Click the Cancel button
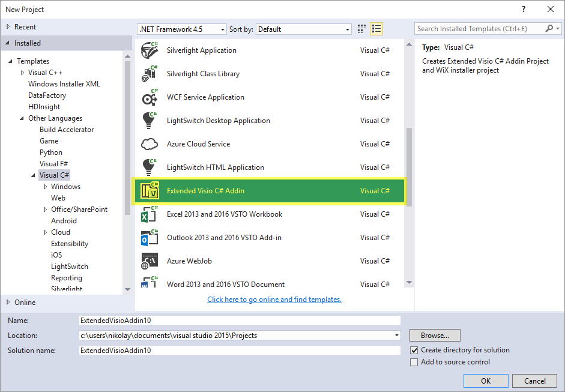 click(535, 381)
